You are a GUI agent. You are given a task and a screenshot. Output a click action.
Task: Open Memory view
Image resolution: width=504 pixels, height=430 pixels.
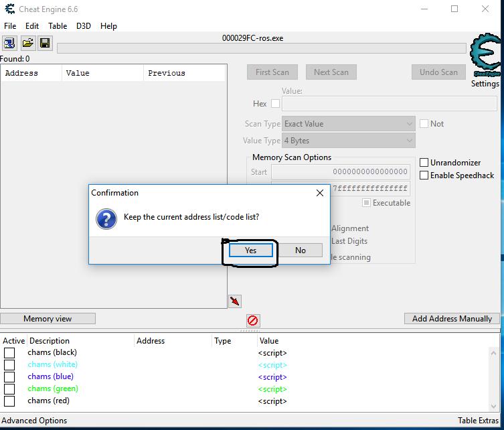coord(48,319)
